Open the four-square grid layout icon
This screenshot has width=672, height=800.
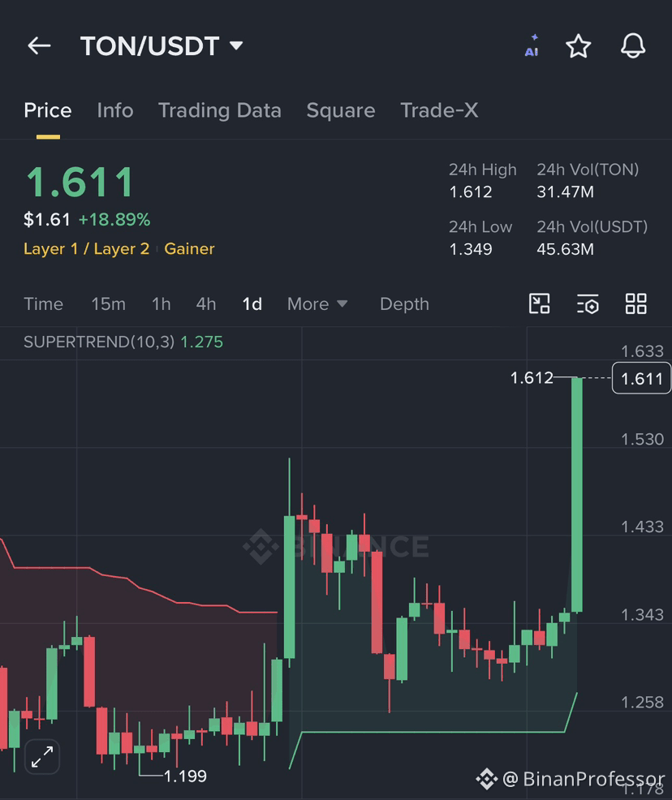click(636, 303)
